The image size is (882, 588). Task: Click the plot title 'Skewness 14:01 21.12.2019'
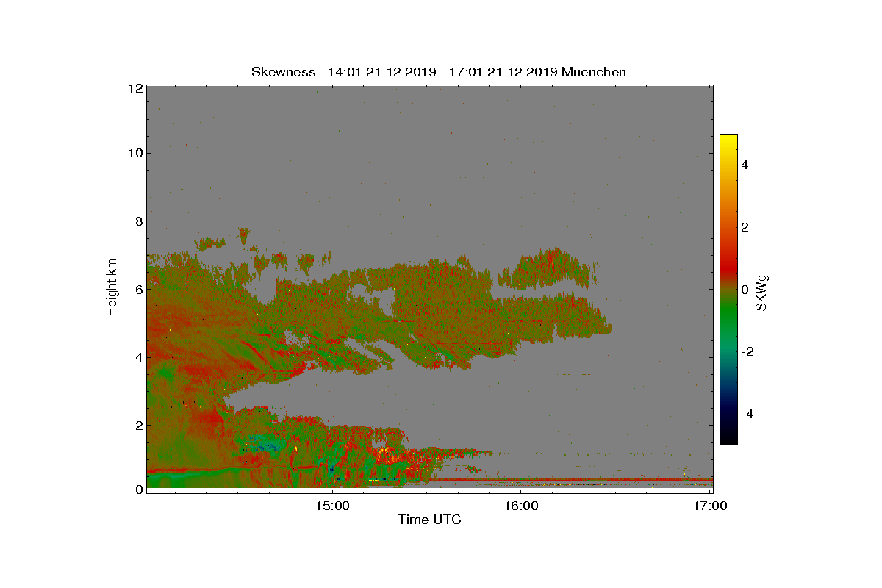point(439,72)
